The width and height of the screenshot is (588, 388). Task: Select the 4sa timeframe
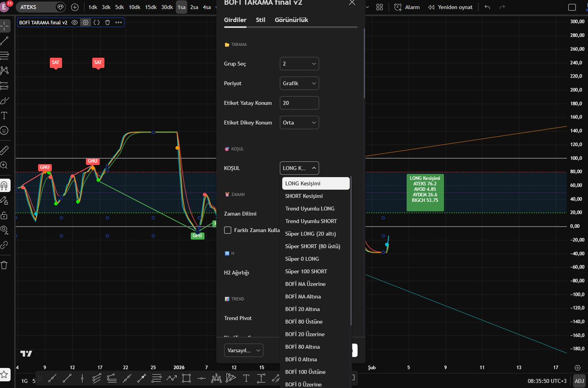point(206,7)
